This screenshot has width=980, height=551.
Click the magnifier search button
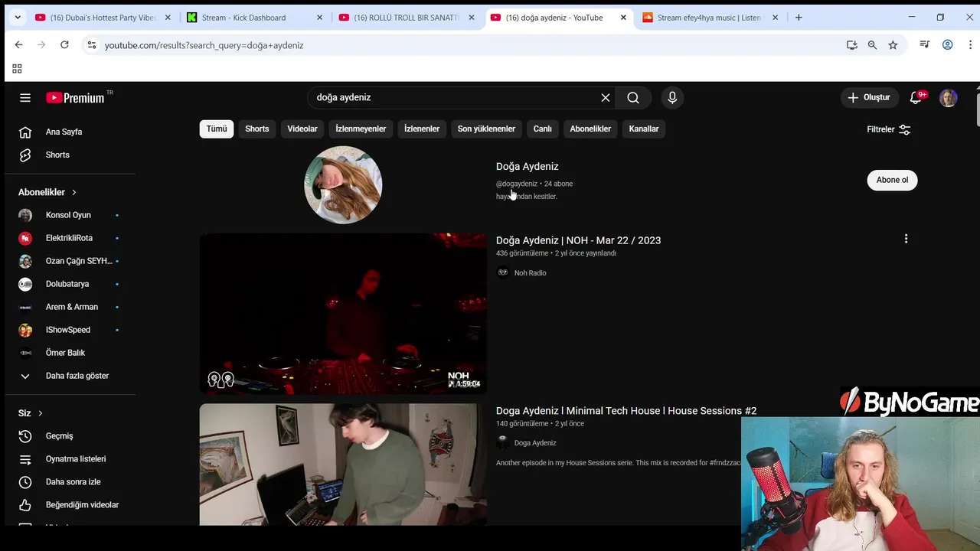[x=633, y=97]
